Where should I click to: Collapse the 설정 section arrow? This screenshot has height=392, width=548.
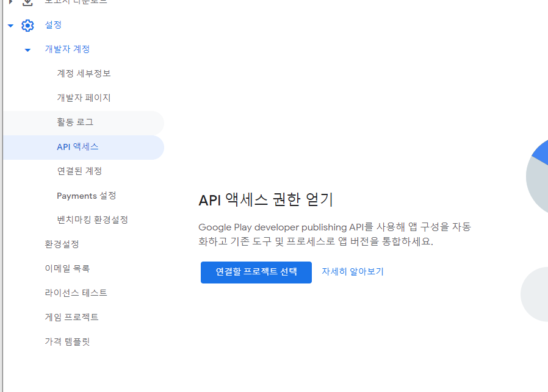10,26
